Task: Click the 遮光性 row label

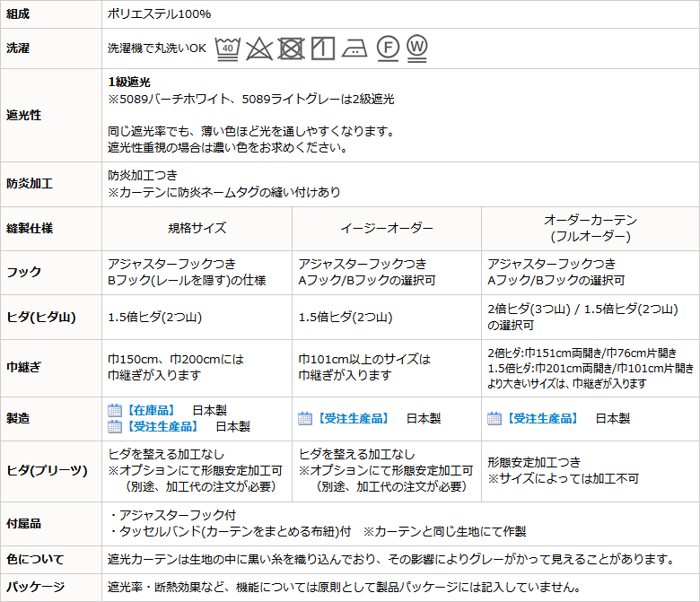Action: click(x=23, y=115)
